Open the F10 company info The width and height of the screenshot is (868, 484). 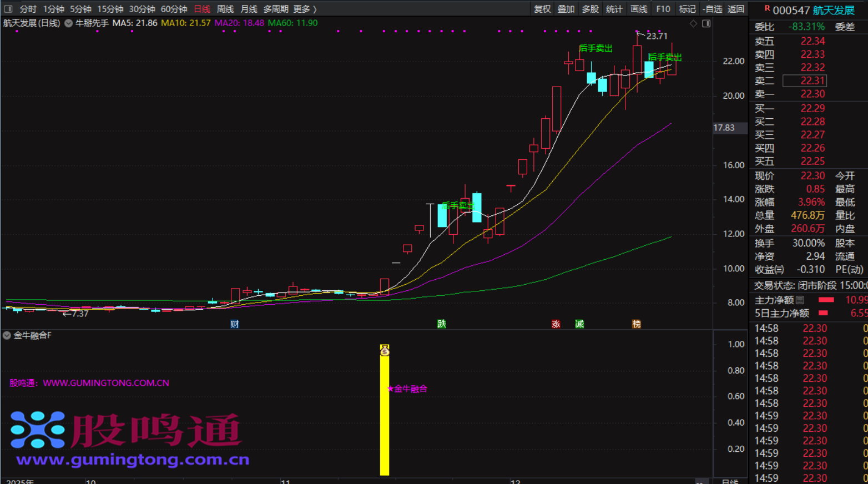pos(663,9)
